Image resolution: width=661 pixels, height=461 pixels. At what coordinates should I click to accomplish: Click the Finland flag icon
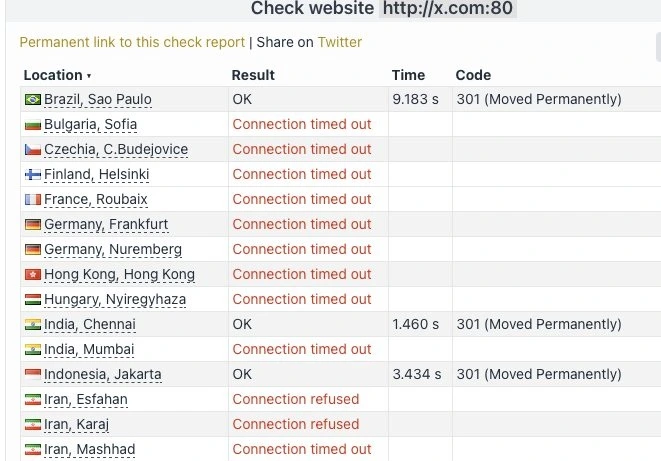(32, 175)
